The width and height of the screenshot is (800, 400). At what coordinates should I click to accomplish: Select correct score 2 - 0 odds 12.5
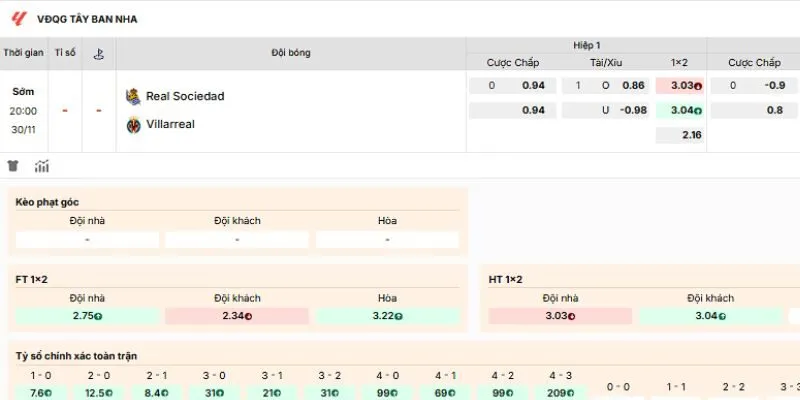[x=98, y=393]
